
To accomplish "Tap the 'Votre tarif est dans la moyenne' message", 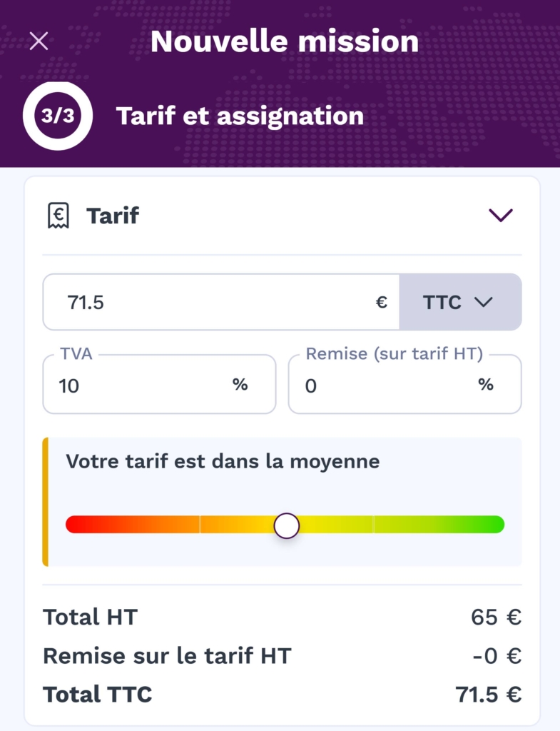I will 223,461.
